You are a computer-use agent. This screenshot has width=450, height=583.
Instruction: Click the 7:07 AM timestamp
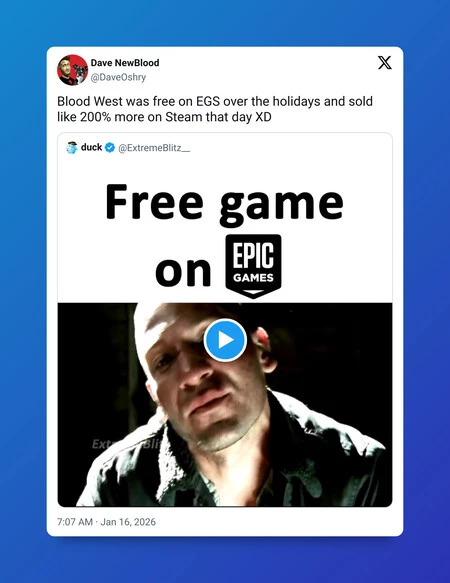(x=75, y=522)
